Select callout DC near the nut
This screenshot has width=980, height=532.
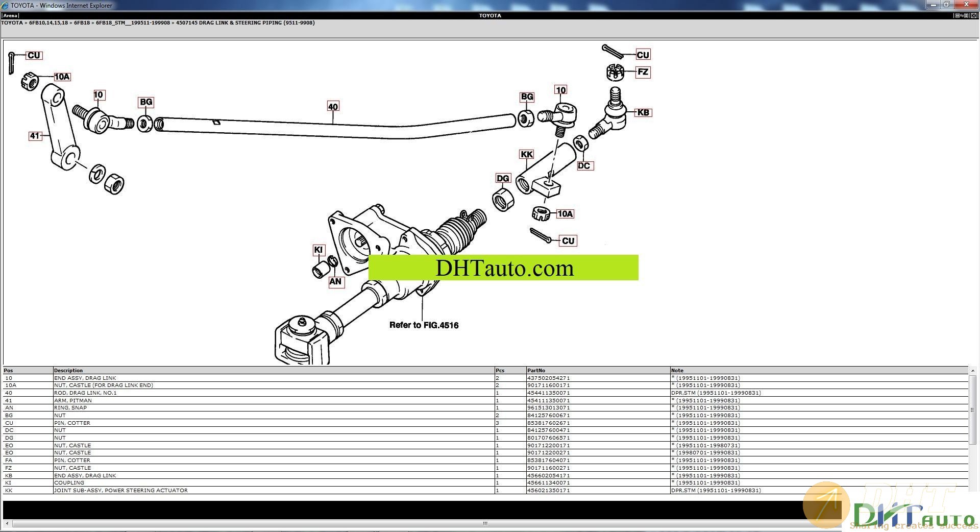[584, 165]
